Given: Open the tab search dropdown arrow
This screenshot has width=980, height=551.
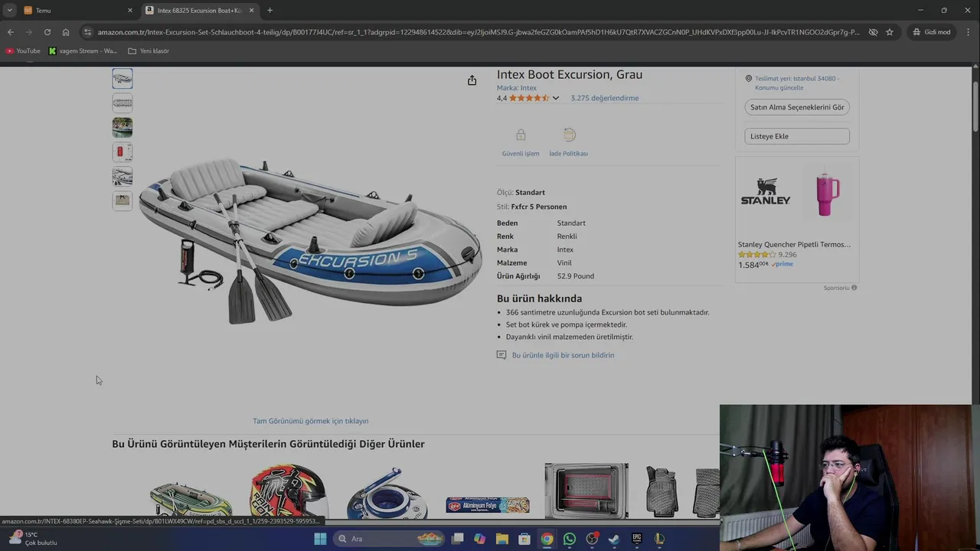Looking at the screenshot, I should pyautogui.click(x=9, y=10).
